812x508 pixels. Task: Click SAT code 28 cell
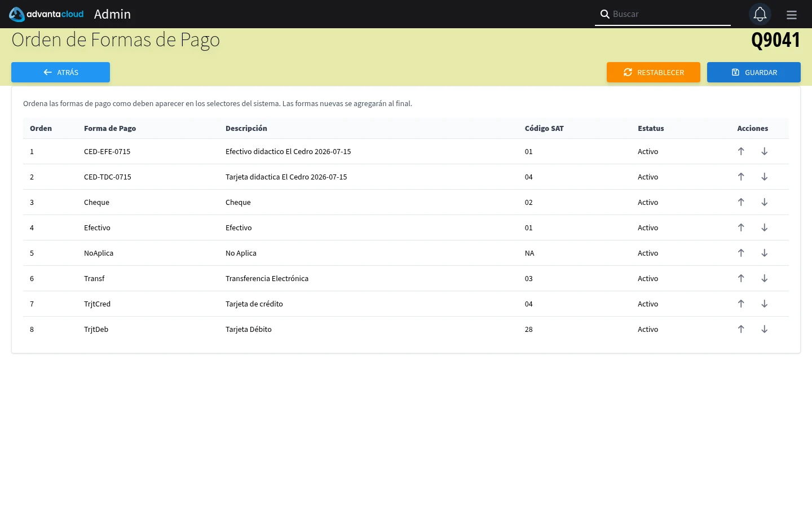coord(528,329)
